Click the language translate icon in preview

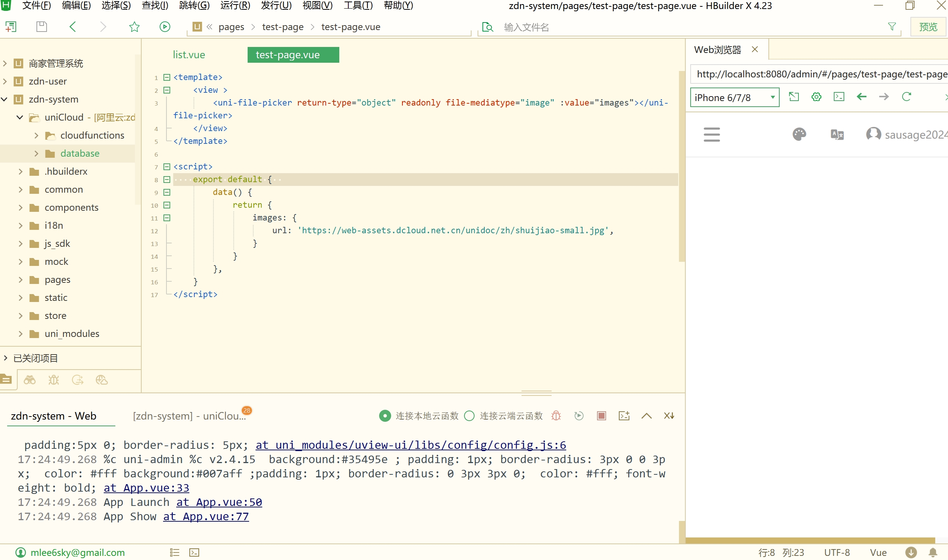click(837, 134)
